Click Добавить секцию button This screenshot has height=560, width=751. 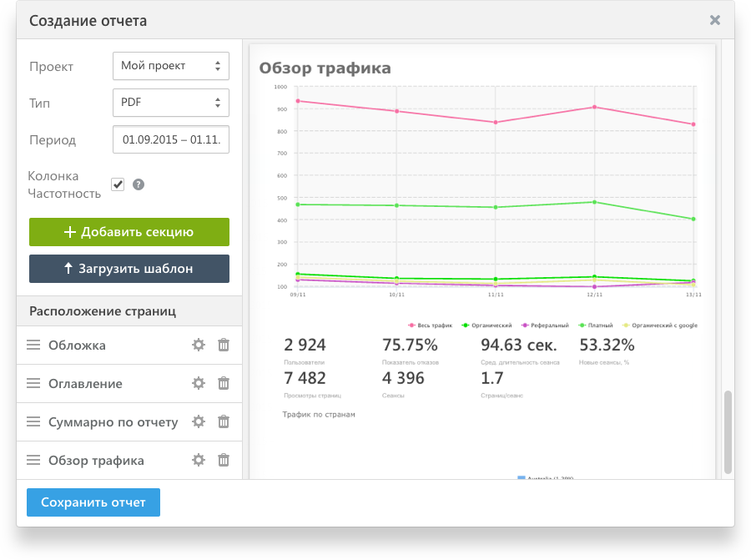(x=129, y=232)
